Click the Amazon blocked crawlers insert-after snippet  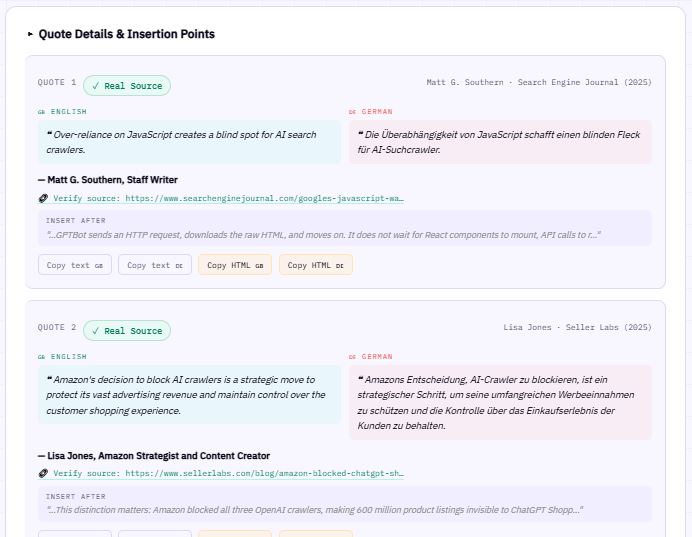point(345,503)
